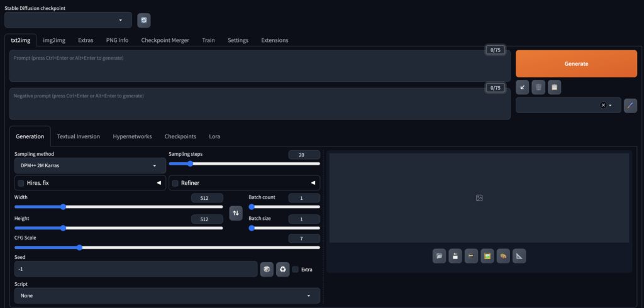
Task: Swap width and height values
Action: (236, 213)
